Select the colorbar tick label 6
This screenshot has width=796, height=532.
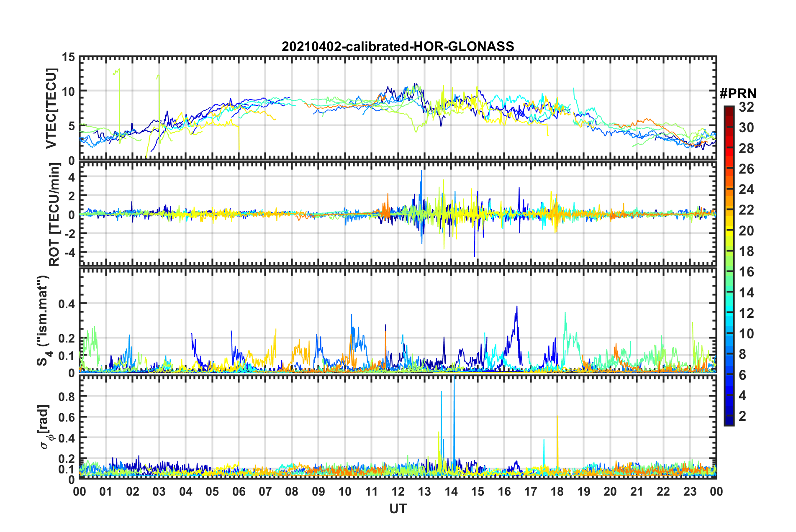coord(742,375)
